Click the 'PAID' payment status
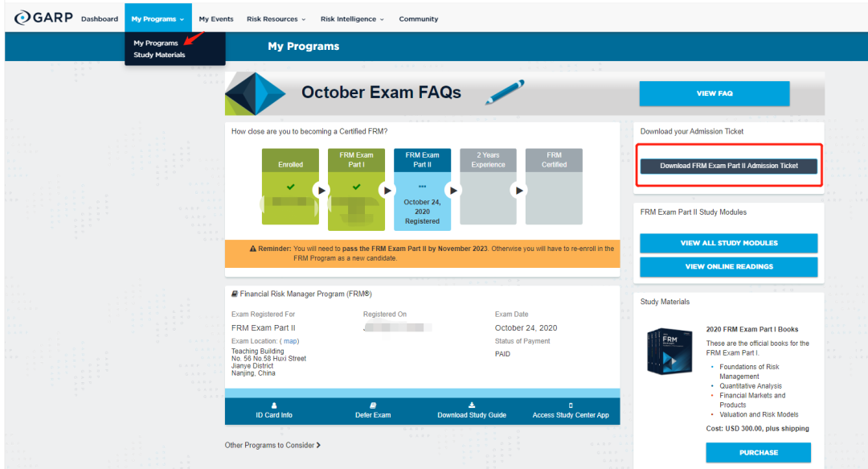The height and width of the screenshot is (469, 868). pyautogui.click(x=502, y=354)
